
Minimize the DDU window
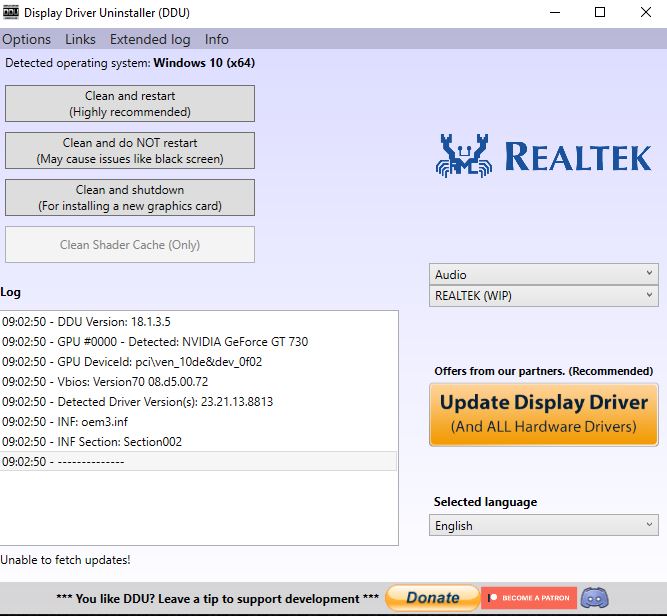[555, 13]
